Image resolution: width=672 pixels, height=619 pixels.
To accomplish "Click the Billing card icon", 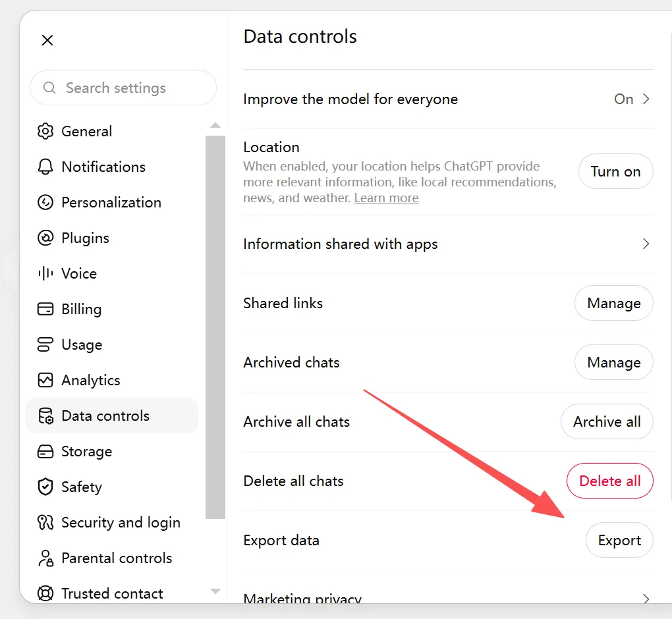I will pyautogui.click(x=45, y=309).
